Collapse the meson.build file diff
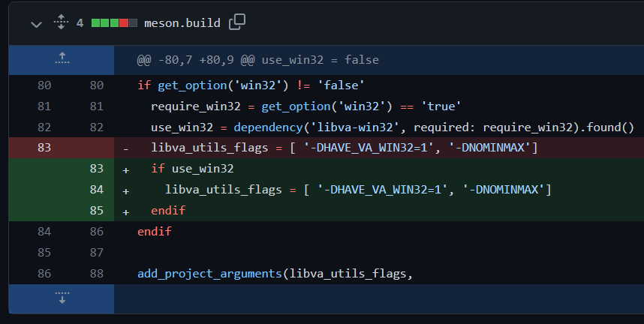The image size is (644, 324). [36, 24]
